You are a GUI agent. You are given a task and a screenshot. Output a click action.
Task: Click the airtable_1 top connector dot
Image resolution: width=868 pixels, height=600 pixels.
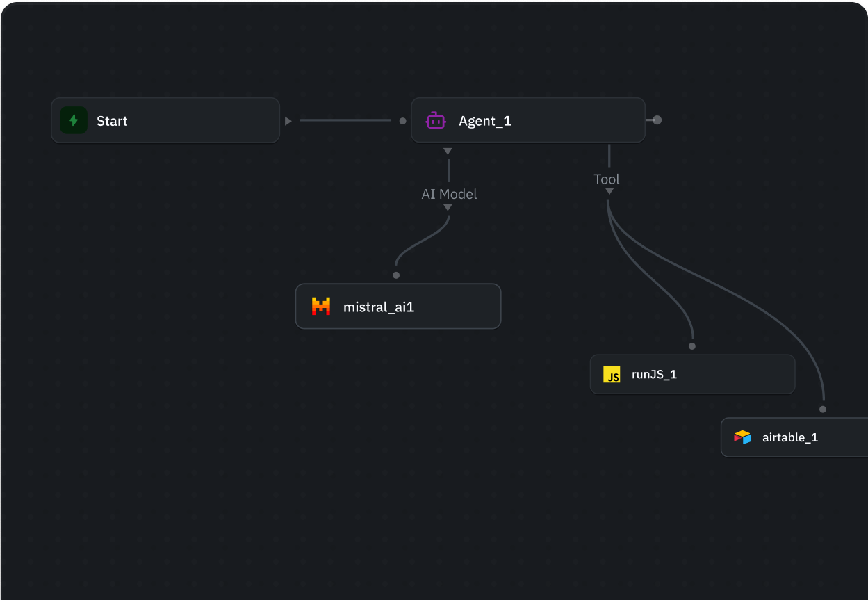pos(823,410)
